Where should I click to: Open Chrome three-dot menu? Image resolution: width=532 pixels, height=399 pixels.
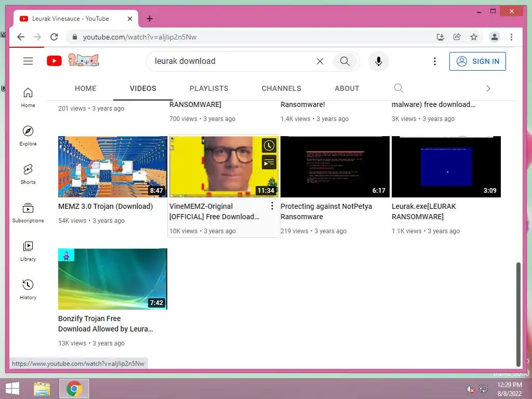tap(511, 37)
